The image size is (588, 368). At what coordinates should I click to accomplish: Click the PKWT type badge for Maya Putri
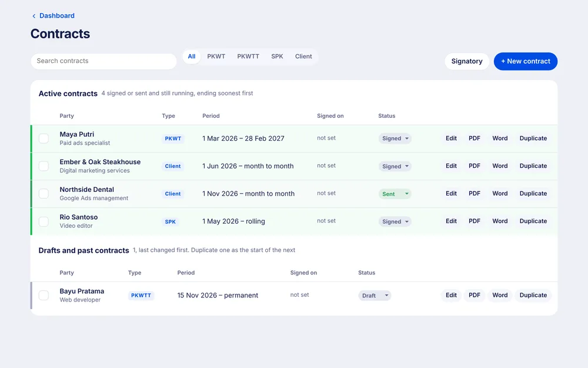[x=173, y=138]
